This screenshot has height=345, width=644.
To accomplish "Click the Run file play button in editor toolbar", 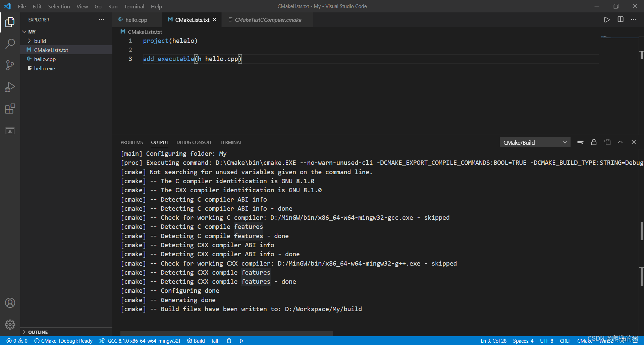I will tap(607, 20).
